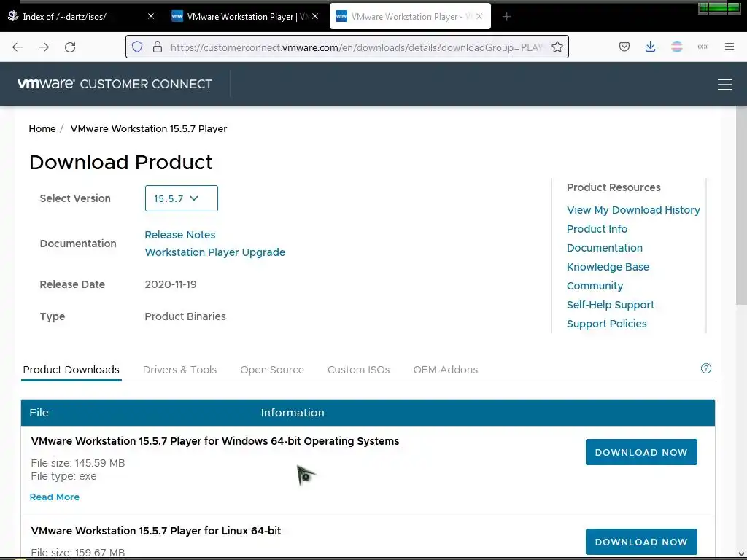The height and width of the screenshot is (560, 747).
Task: Open the Firefox application hamburger menu
Action: pyautogui.click(x=729, y=47)
